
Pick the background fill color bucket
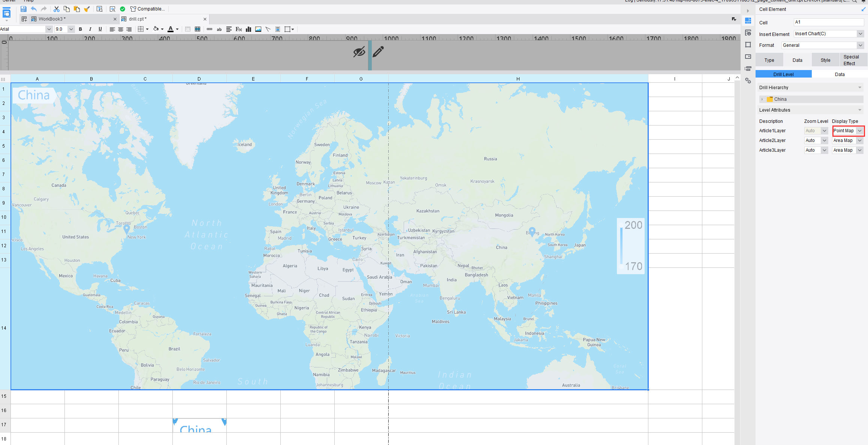156,29
